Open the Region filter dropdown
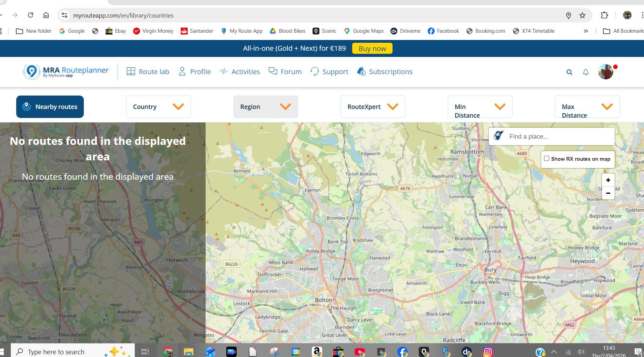This screenshot has height=357, width=644. point(265,107)
